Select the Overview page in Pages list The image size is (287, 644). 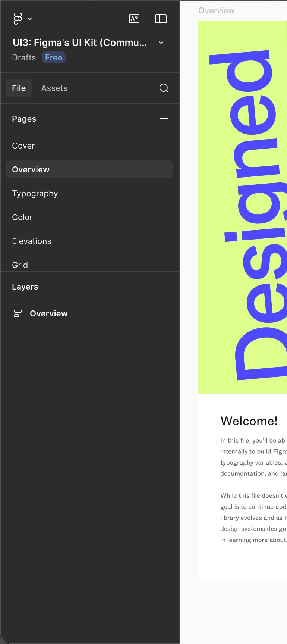[89, 169]
